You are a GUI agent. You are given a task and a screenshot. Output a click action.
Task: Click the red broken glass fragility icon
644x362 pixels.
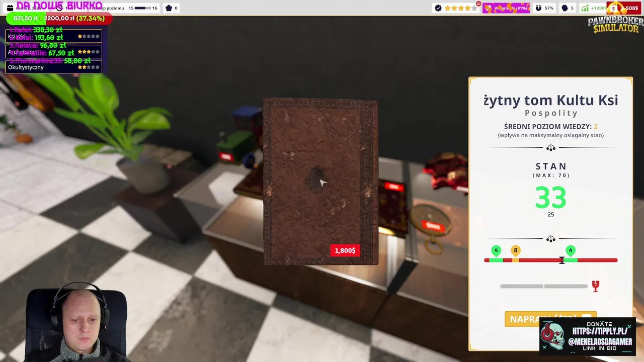coord(596,286)
